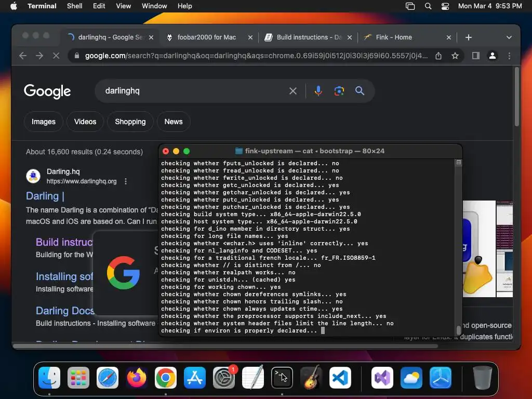The height and width of the screenshot is (399, 532).
Task: Click the Chrome page vertical scrollbar
Action: (517, 97)
